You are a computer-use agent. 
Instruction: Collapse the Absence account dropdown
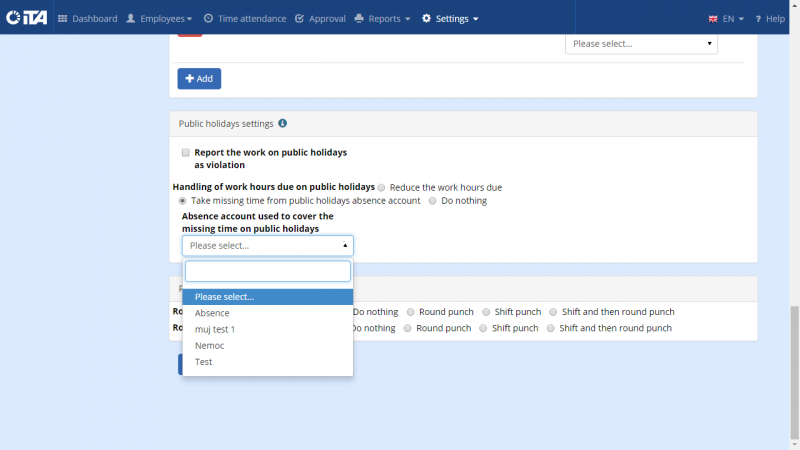click(267, 245)
